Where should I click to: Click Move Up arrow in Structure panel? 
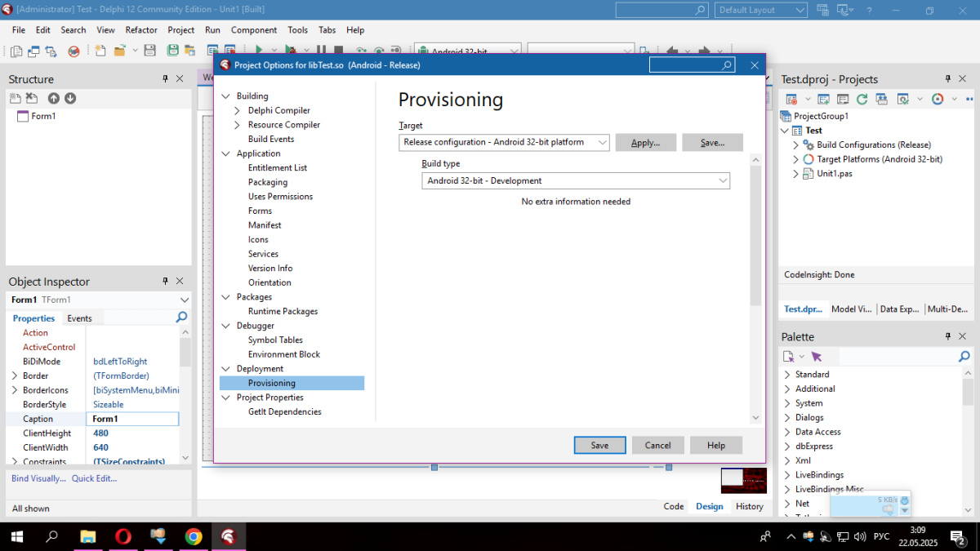pyautogui.click(x=54, y=98)
